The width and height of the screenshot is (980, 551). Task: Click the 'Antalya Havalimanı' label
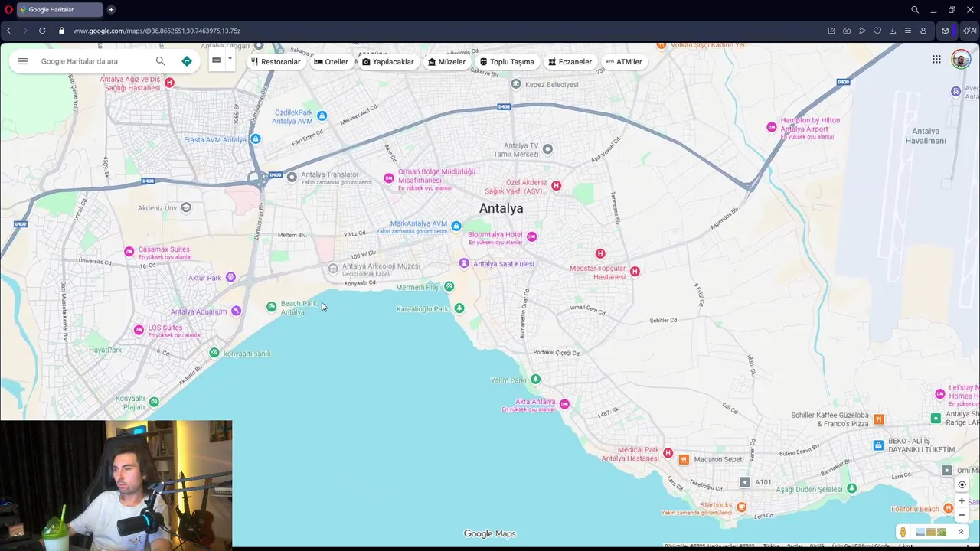(926, 136)
